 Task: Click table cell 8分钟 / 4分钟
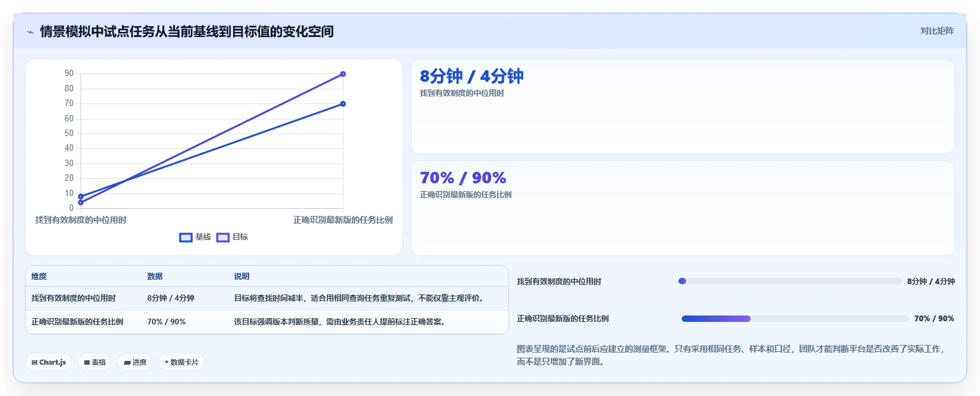coord(171,298)
